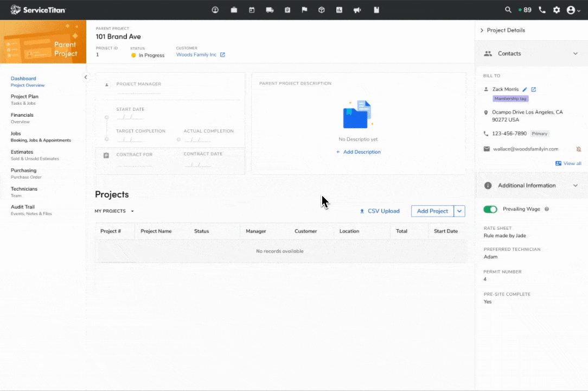Open the Dispatch board truck icon
Viewport: 588px width, 391px height.
coord(270,10)
